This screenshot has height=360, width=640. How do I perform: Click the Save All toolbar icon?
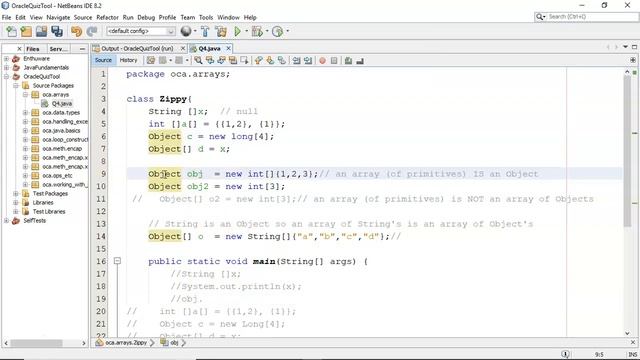tap(57, 31)
